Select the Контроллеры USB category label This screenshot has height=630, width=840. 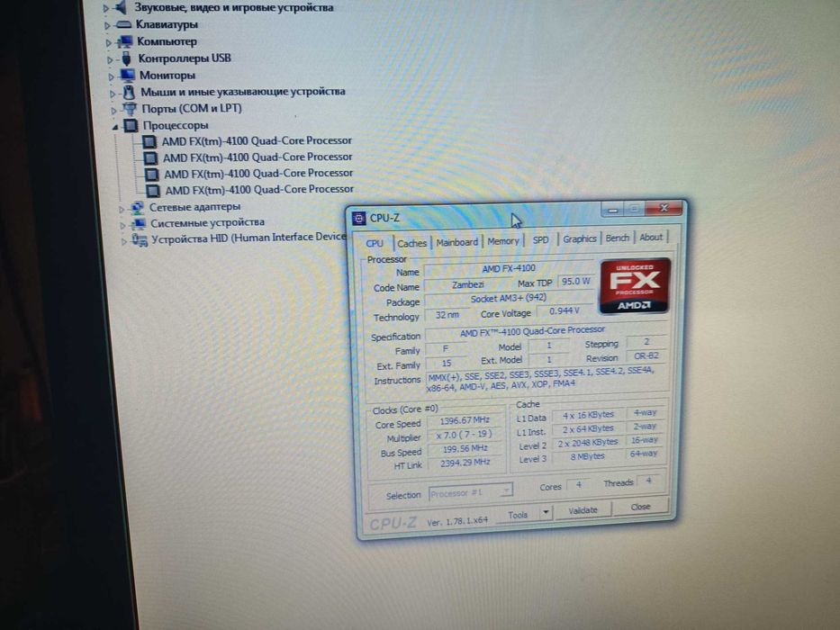click(185, 58)
